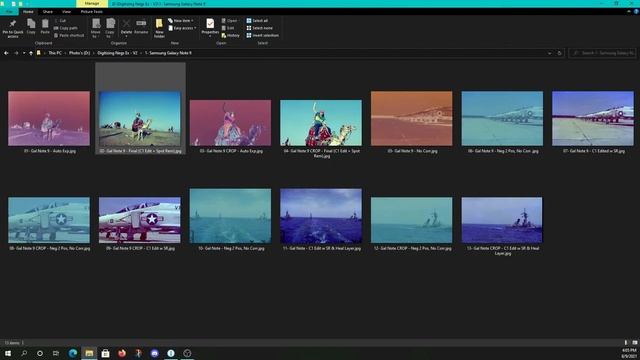Switch to details view icon in status bar
The width and height of the screenshot is (640, 360).
pyautogui.click(x=626, y=343)
